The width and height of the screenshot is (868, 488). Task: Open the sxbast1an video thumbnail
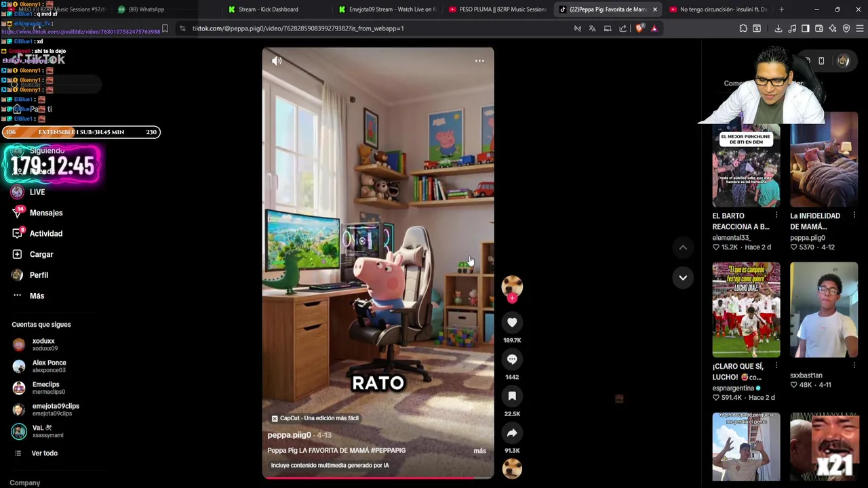(x=824, y=310)
